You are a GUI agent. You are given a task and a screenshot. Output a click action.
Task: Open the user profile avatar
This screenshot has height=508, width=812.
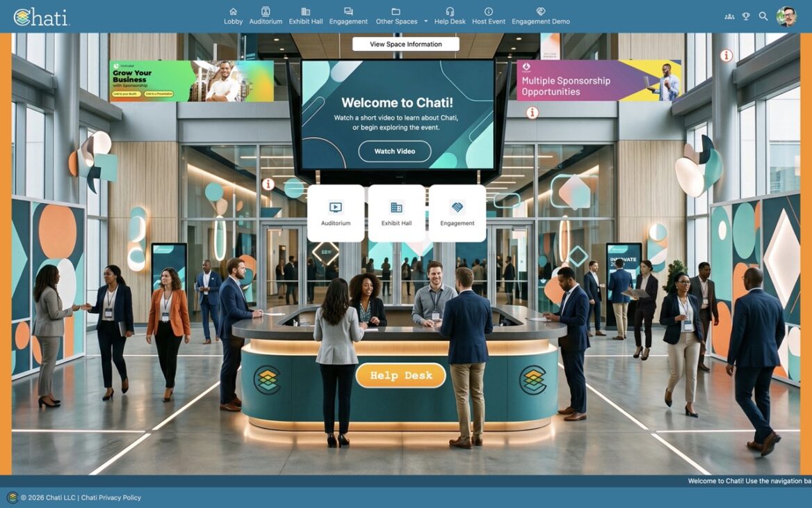(786, 17)
